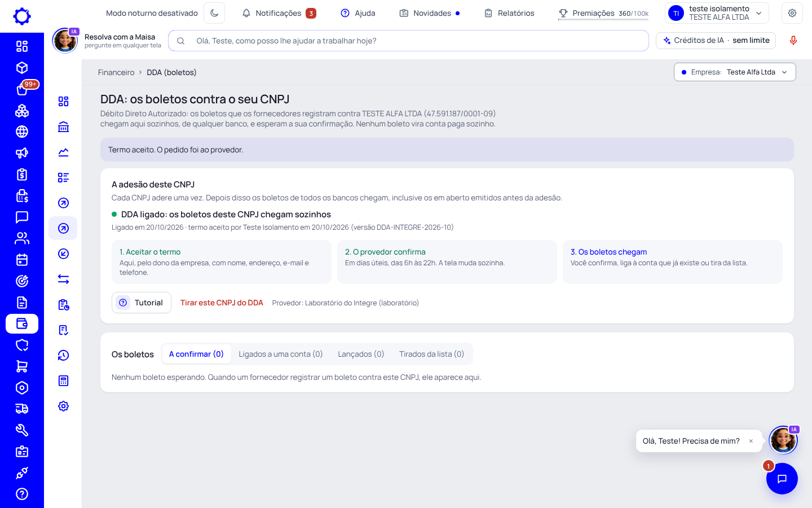This screenshot has width=812, height=508.
Task: Click the transfer arrows icon in the secondary sidebar
Action: 63,279
